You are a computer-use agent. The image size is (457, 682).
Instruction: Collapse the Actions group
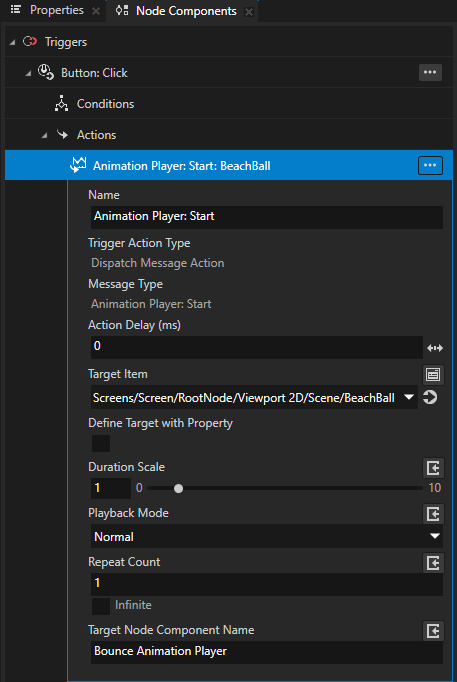[44, 135]
